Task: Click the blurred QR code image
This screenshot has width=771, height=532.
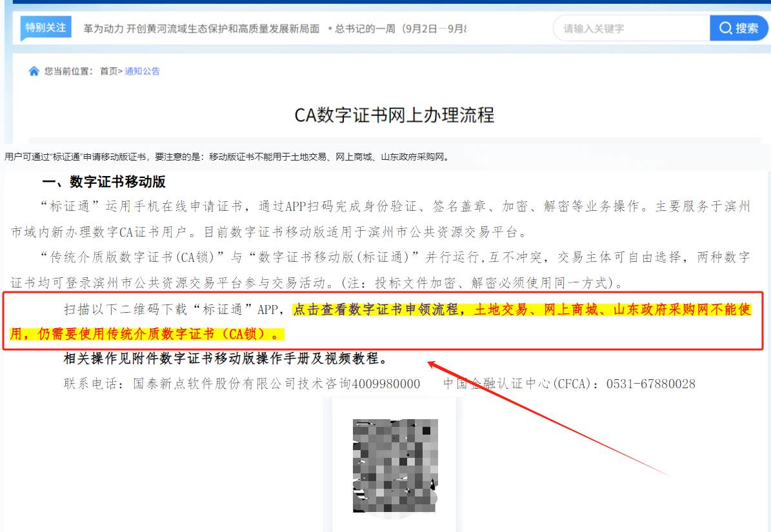Action: 395,466
